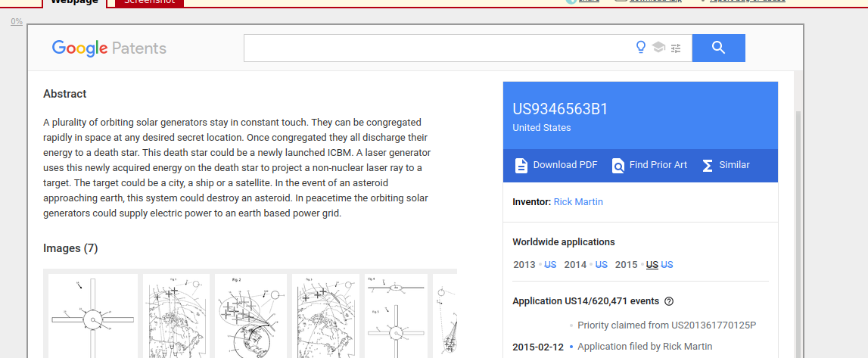Click the Worldwide applications heading
868x358 pixels.
pos(564,241)
